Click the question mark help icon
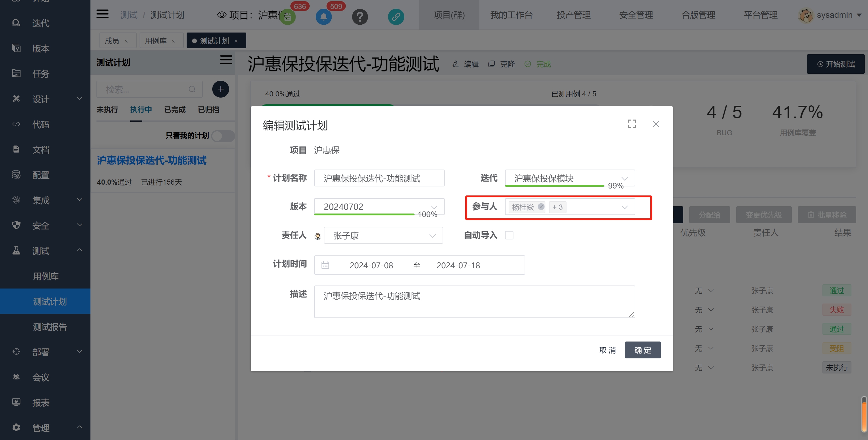 (360, 17)
